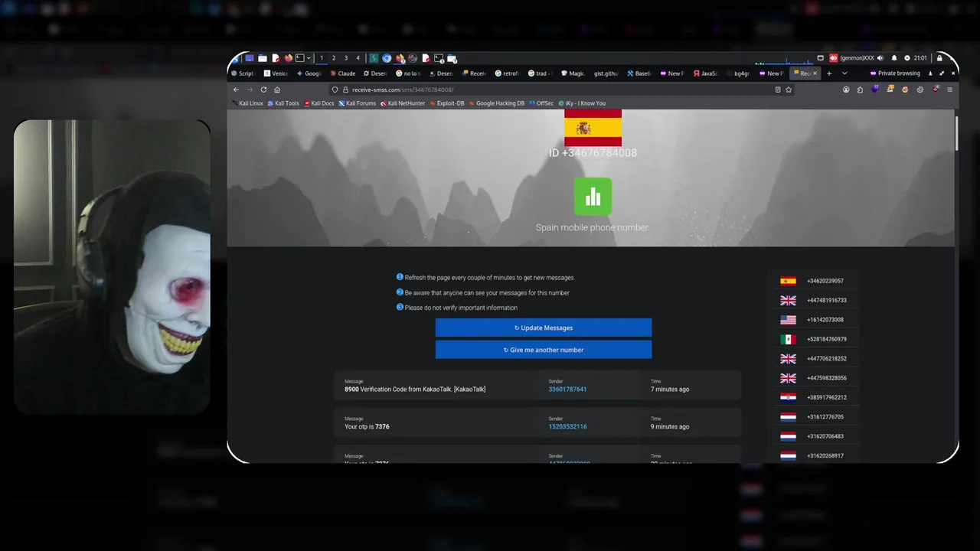Open the Kali NetHunter bookmark
Viewport: 980px width, 551px height.
[x=403, y=103]
